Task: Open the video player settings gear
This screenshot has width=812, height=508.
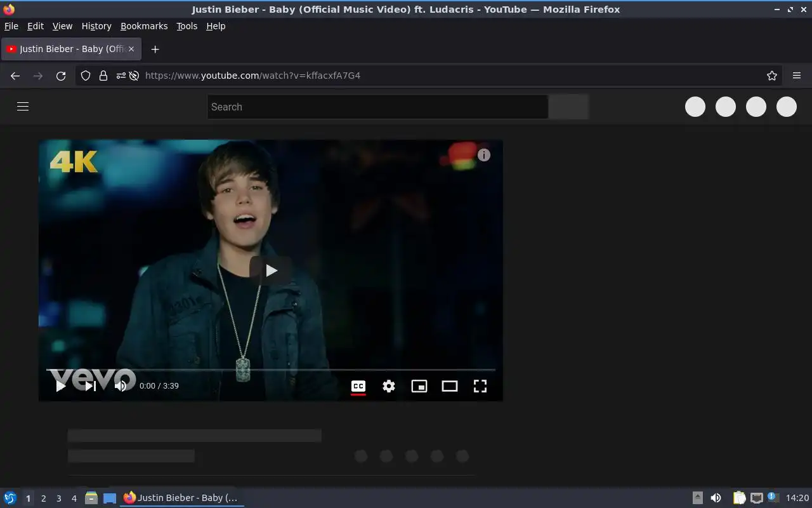Action: coord(389,386)
